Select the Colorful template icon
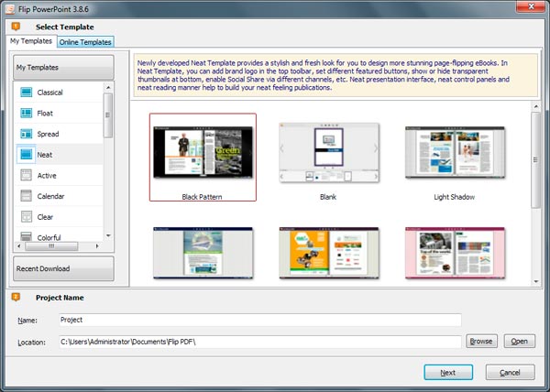Screen dimensions: 550x392 (x=27, y=236)
